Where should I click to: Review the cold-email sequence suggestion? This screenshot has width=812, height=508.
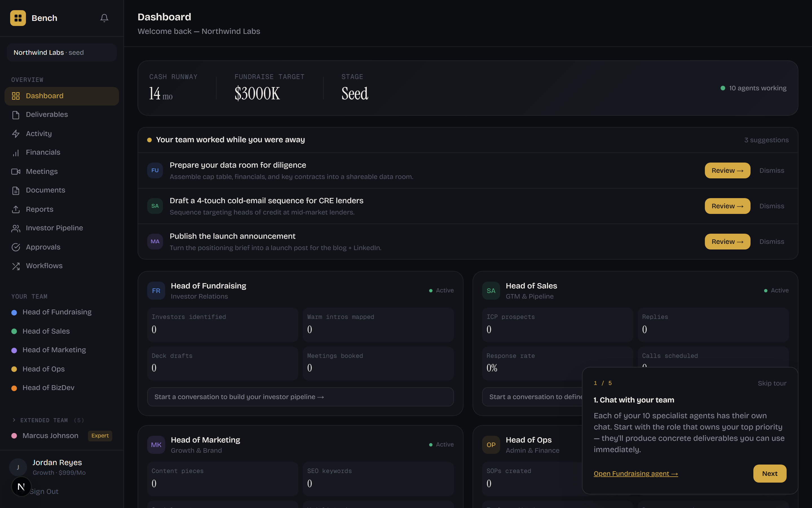tap(727, 206)
